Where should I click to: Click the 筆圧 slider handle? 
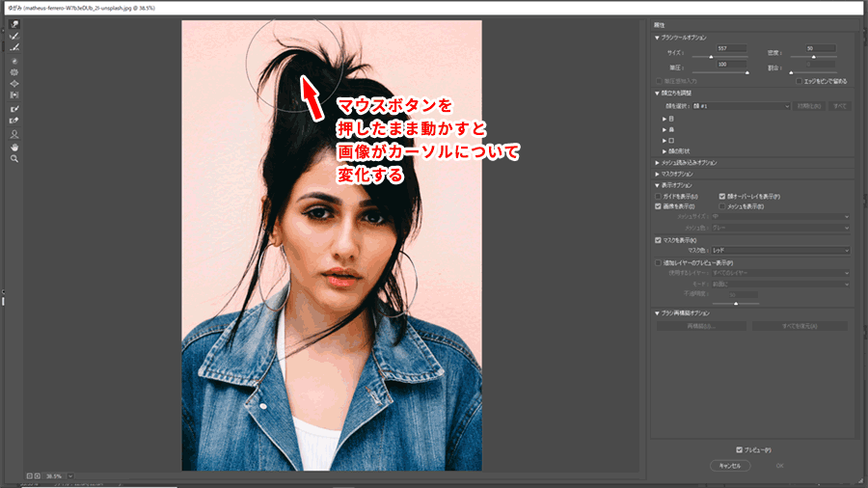click(746, 72)
